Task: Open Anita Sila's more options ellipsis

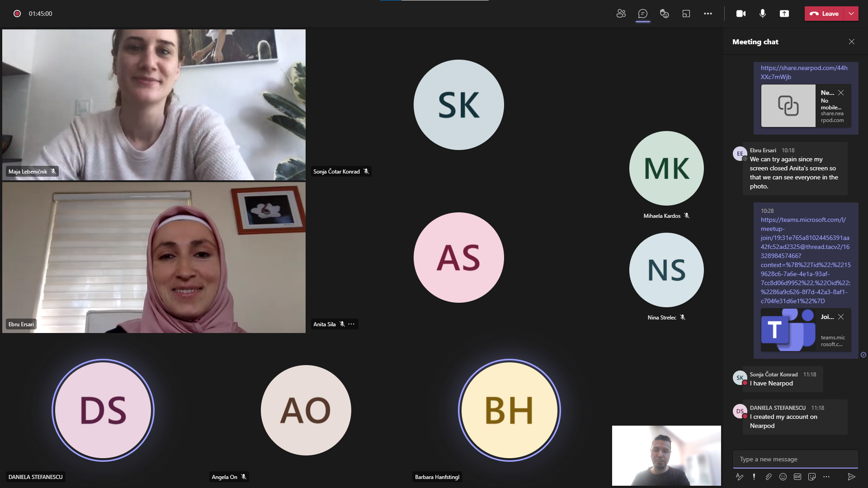Action: tap(351, 324)
